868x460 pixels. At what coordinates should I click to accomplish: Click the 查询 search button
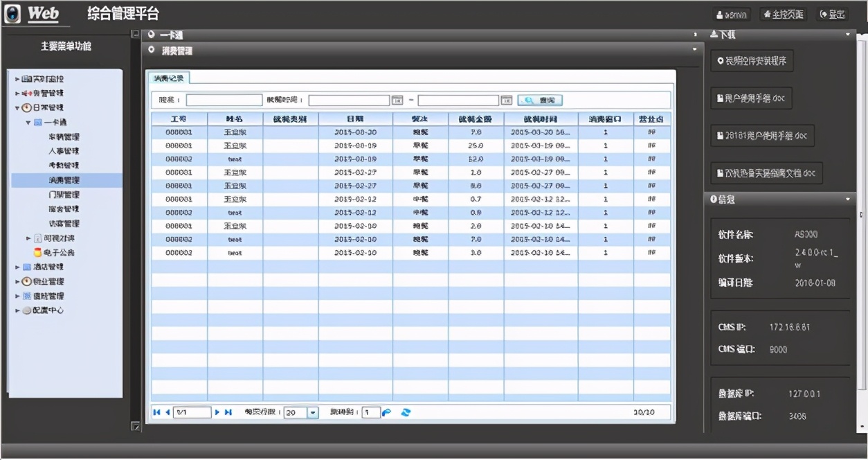(540, 100)
